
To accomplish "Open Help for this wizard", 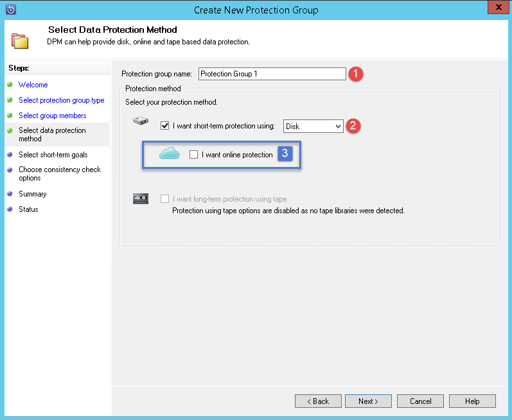I will tap(472, 401).
